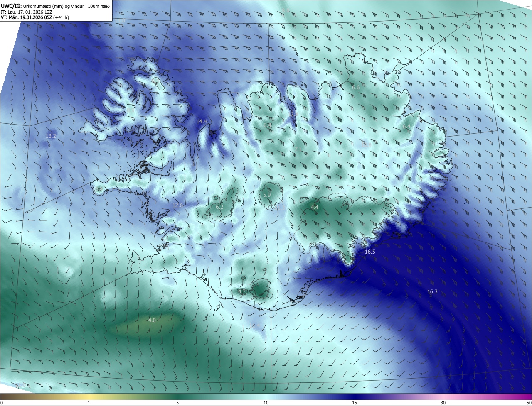The width and height of the screenshot is (532, 406).
Task: Click the precipitation color scale bar
Action: [x=266, y=396]
